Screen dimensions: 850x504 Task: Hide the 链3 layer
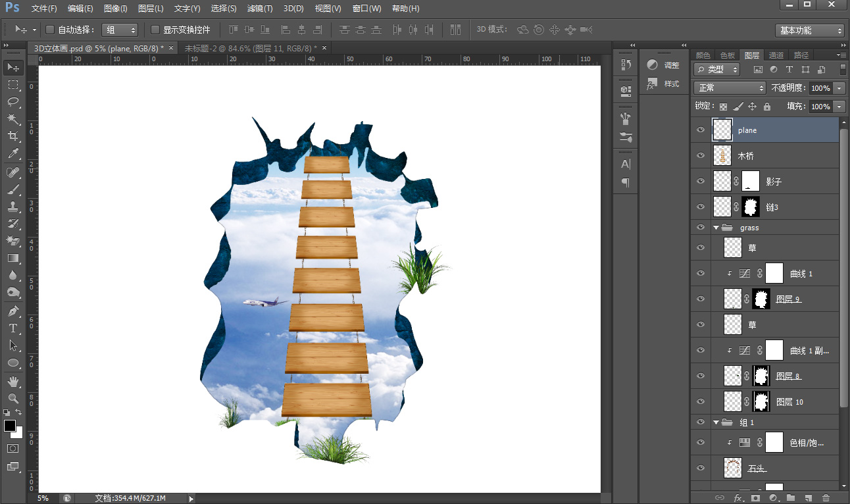coord(701,207)
